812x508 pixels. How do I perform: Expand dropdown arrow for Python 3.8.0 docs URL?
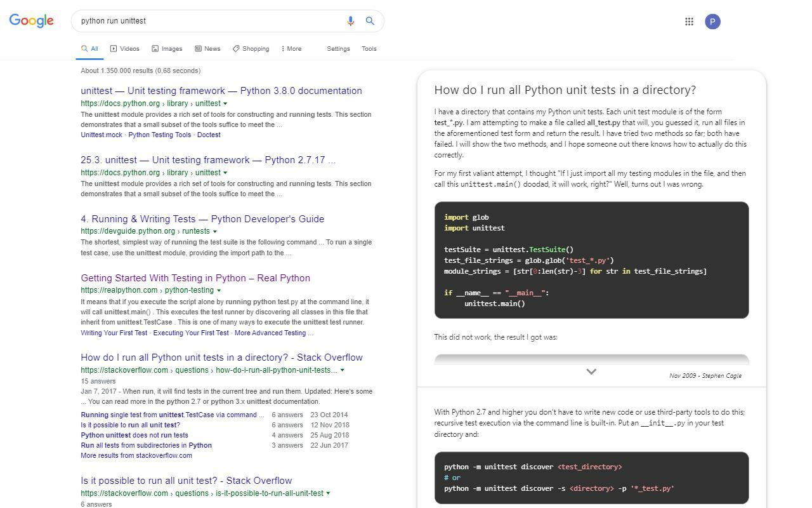(225, 104)
